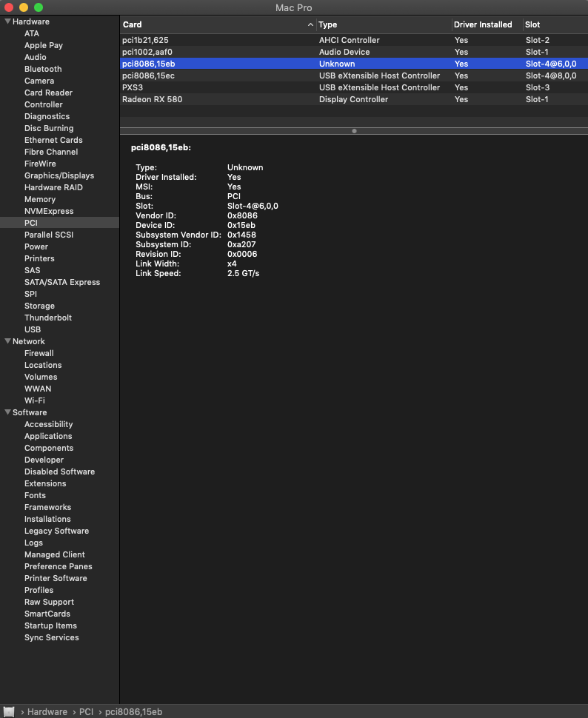588x718 pixels.
Task: Open Diagnostics in the sidebar
Action: (47, 116)
